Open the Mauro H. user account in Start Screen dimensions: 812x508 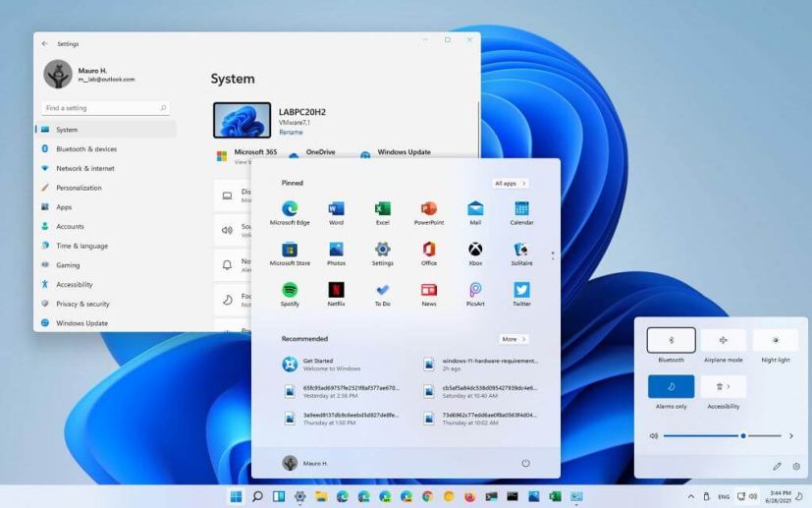coord(305,463)
